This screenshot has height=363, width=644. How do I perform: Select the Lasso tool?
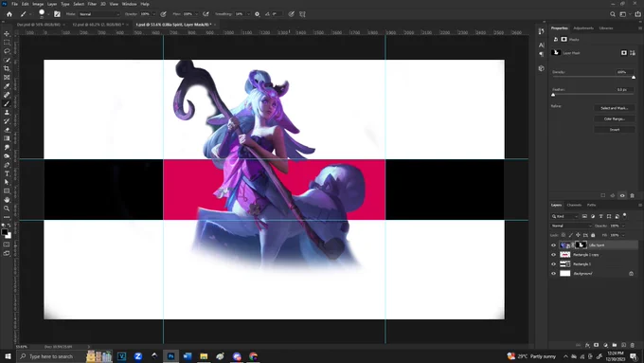pyautogui.click(x=7, y=51)
